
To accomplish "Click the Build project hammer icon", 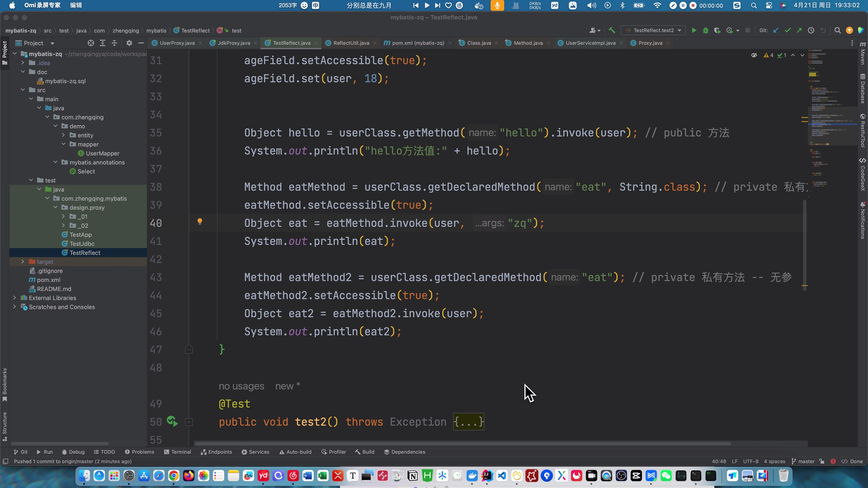I will (612, 30).
